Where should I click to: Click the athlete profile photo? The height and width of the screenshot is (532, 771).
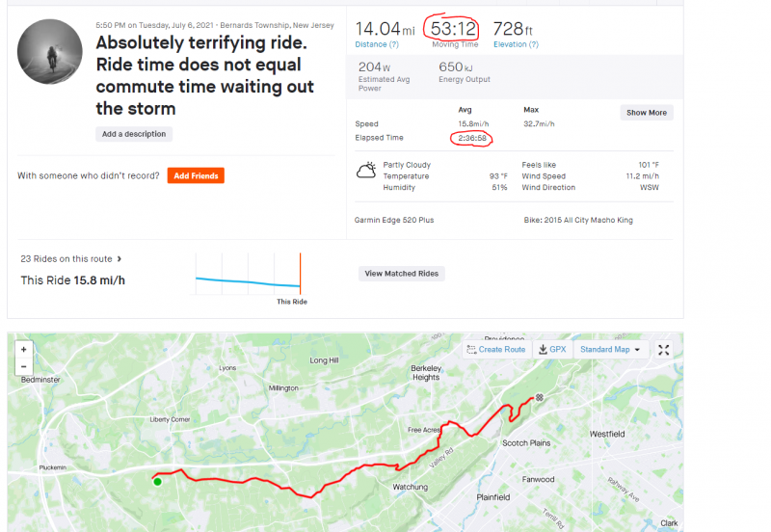pos(50,52)
